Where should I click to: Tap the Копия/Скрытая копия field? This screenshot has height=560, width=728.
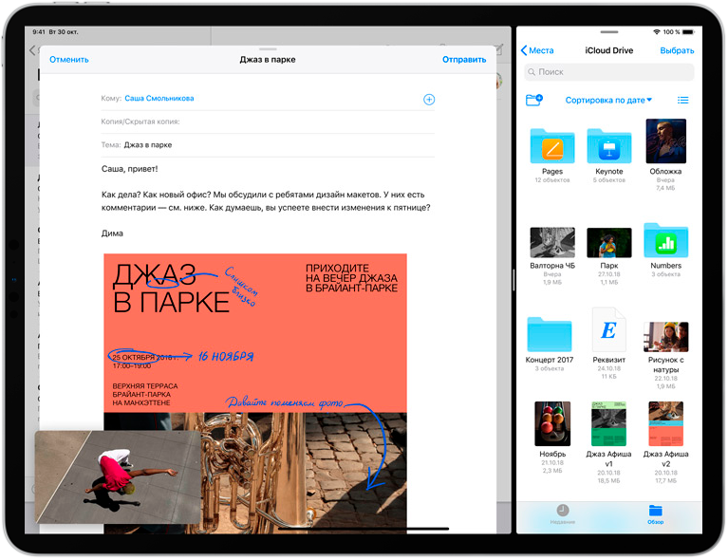(x=266, y=121)
